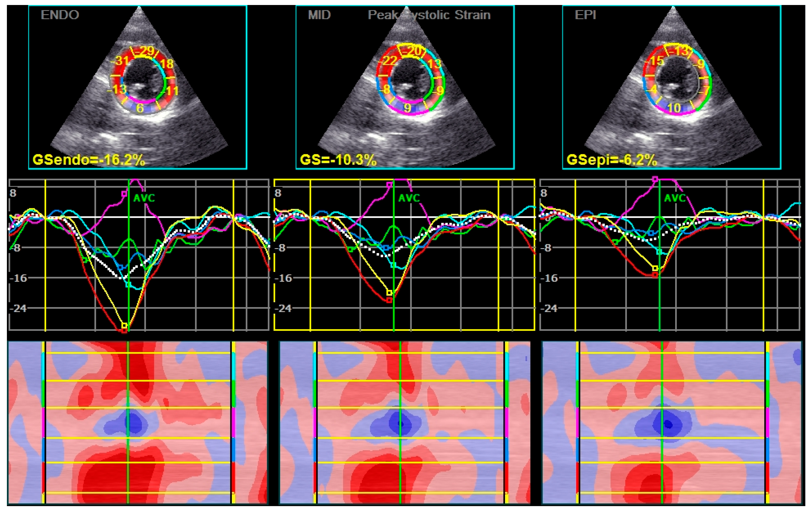Select the -29 segment value in ENDO view
This screenshot has height=513, width=812.
tap(144, 51)
